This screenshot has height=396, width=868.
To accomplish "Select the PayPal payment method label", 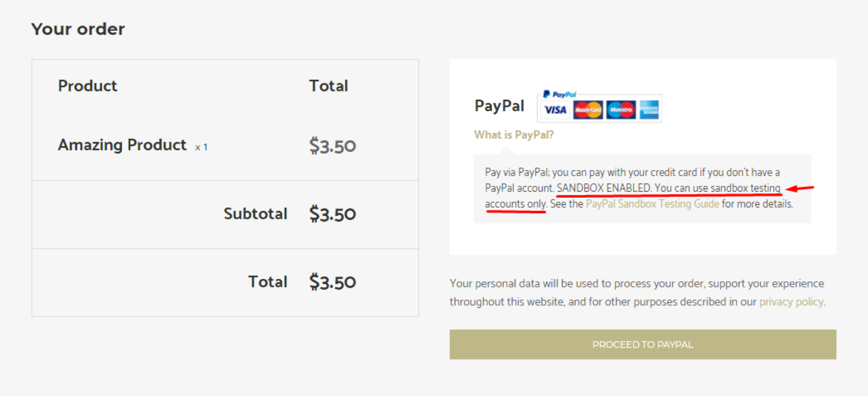I will (x=499, y=106).
